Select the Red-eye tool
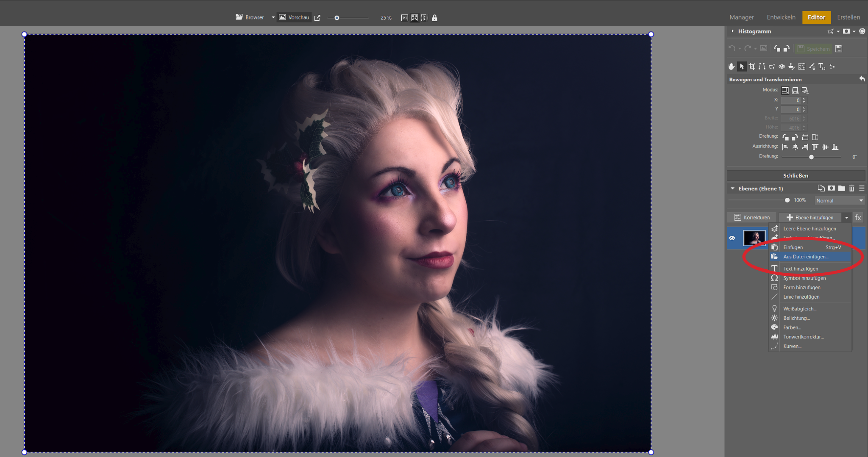The height and width of the screenshot is (457, 868). click(782, 66)
